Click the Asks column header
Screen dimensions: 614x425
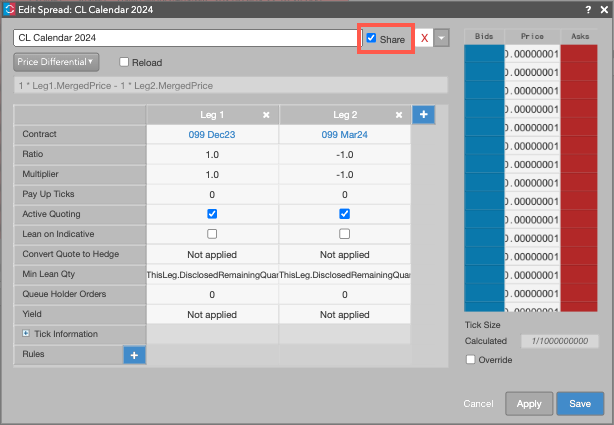coord(580,36)
